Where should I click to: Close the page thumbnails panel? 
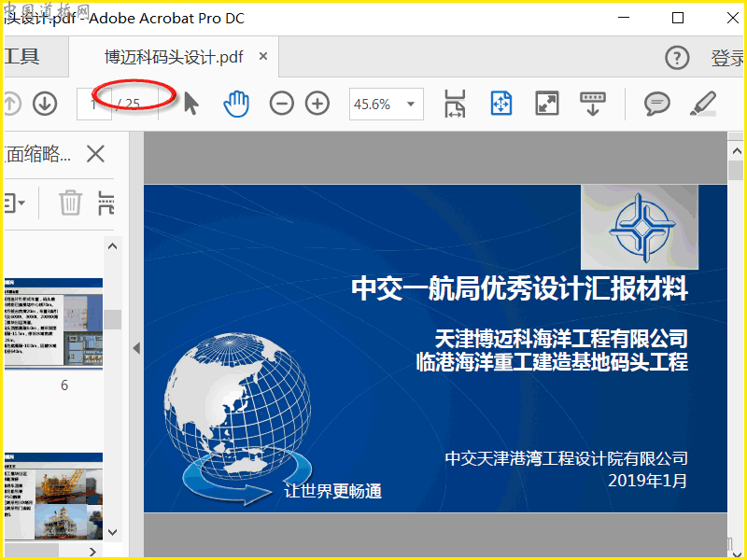coord(96,154)
